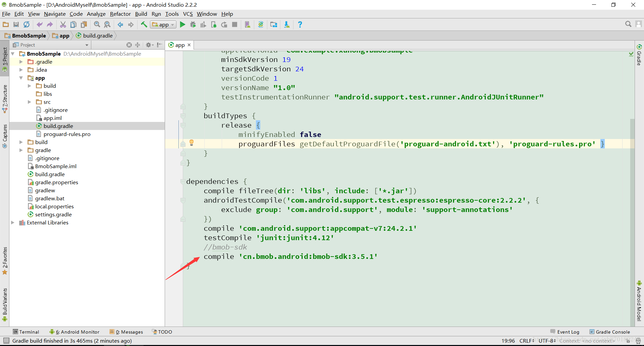
Task: Open Replace with the magnifier-A icon
Action: (x=107, y=24)
